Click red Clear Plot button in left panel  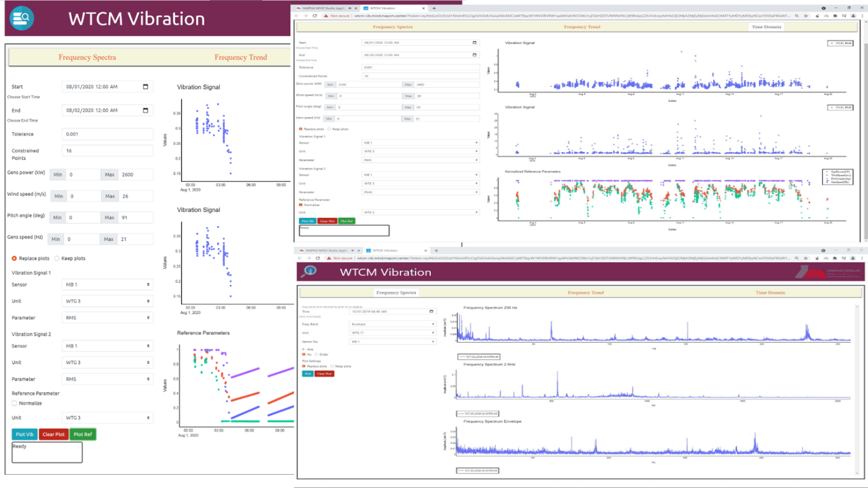tap(54, 434)
